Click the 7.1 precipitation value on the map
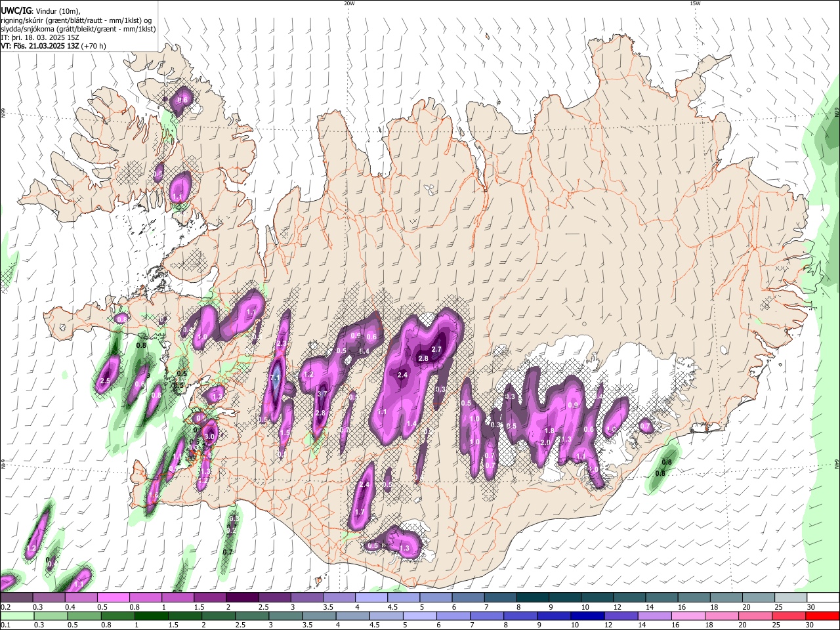 (x=275, y=379)
